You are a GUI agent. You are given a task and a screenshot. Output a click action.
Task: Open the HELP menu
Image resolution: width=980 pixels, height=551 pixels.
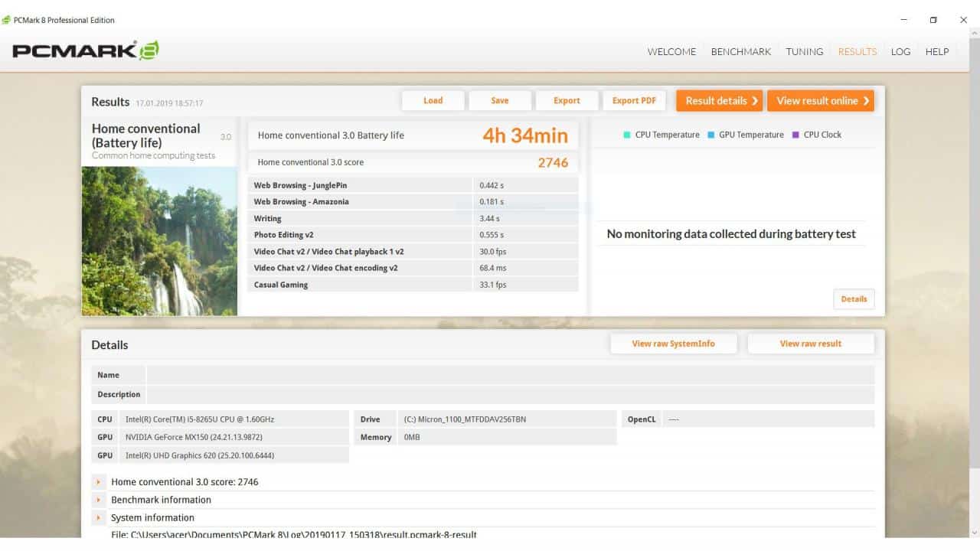pyautogui.click(x=937, y=51)
